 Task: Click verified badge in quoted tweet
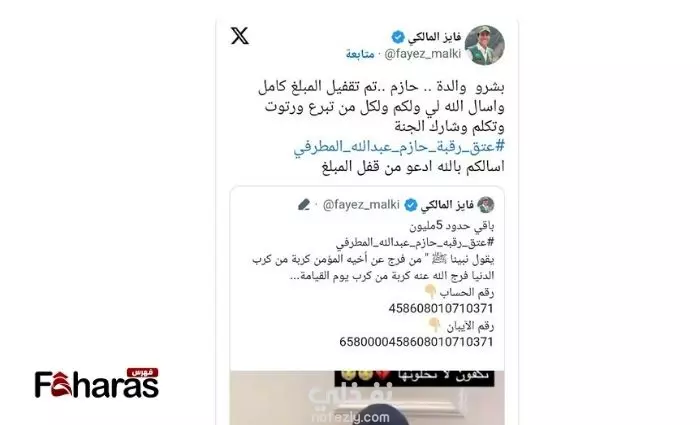[411, 205]
